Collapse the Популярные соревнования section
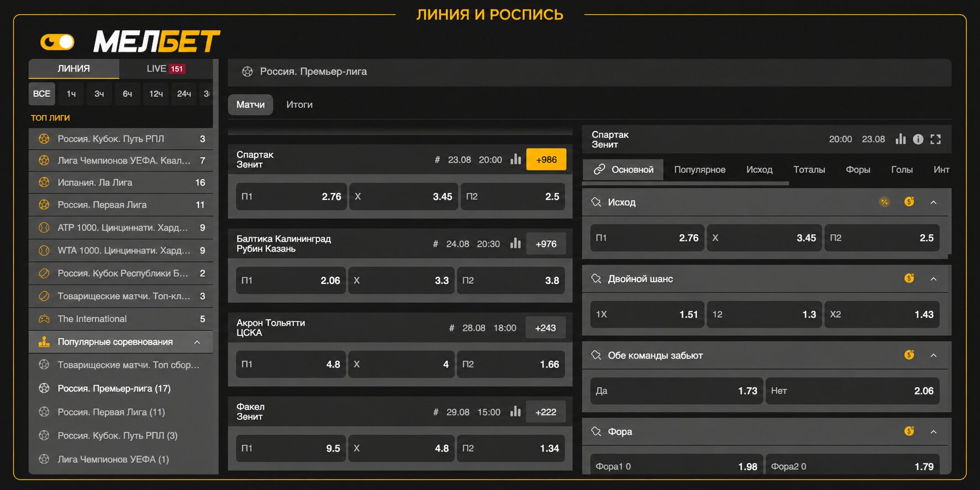The height and width of the screenshot is (490, 980). (197, 343)
